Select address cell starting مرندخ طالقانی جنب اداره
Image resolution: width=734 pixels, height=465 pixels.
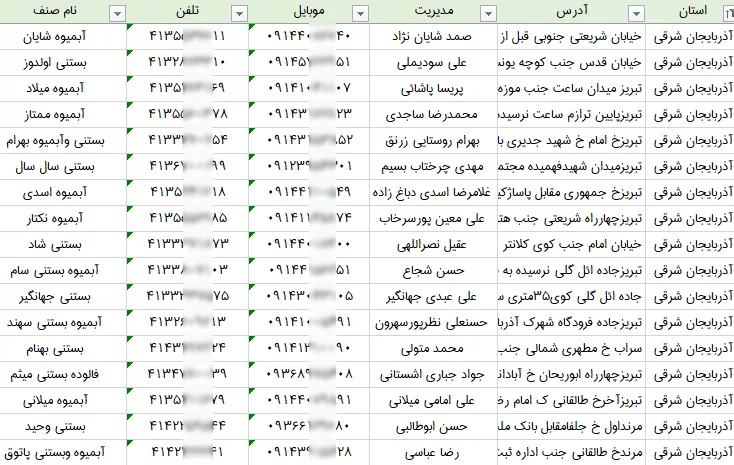(x=572, y=452)
